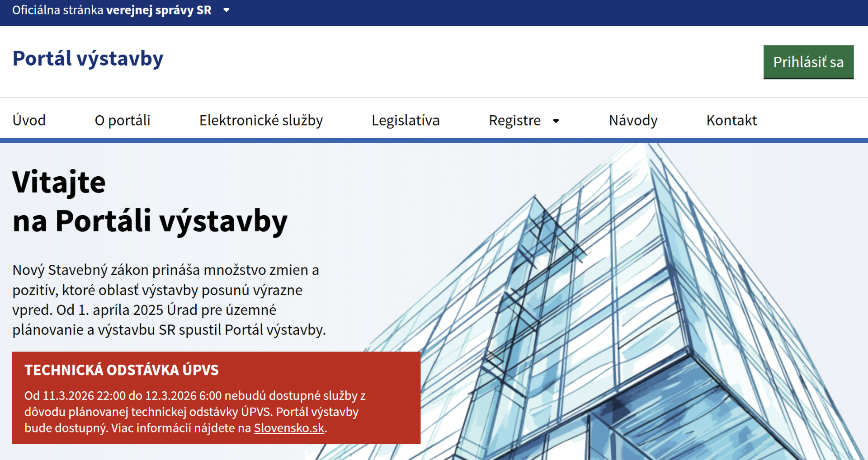
Task: Navigate to Úvod
Action: click(x=29, y=120)
